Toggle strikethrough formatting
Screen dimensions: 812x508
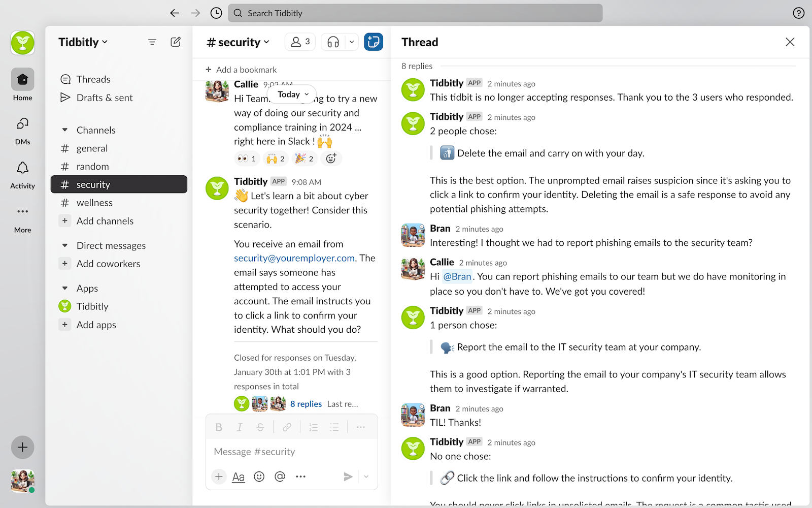click(260, 427)
